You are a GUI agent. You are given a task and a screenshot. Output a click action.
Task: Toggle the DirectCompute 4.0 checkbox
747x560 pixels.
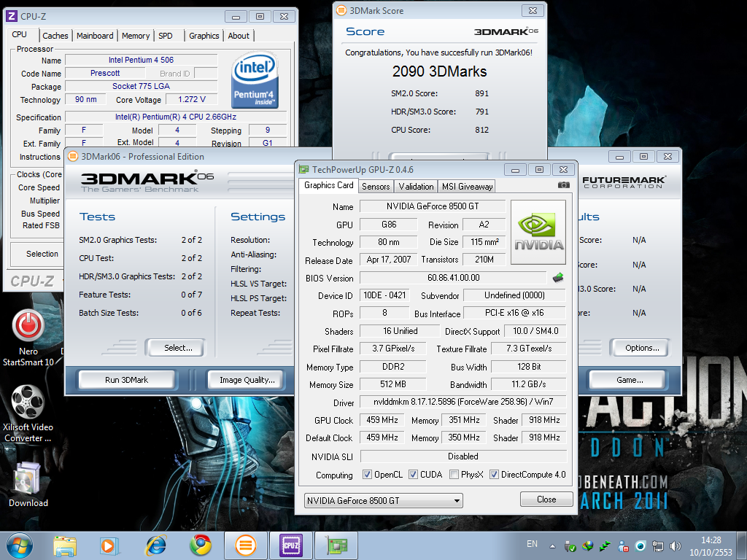click(494, 474)
